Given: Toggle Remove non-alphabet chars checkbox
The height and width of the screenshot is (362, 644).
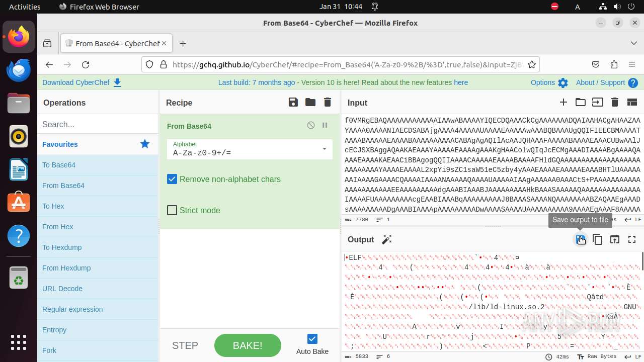Looking at the screenshot, I should pyautogui.click(x=172, y=179).
